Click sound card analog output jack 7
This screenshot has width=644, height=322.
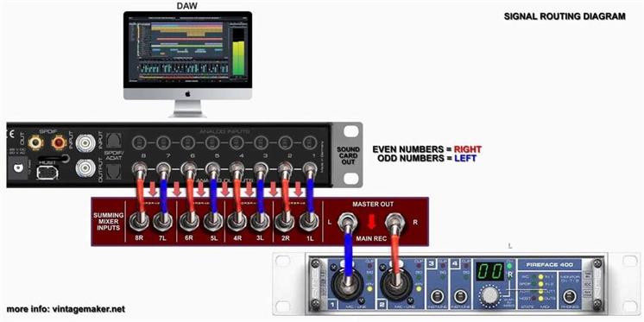163,168
